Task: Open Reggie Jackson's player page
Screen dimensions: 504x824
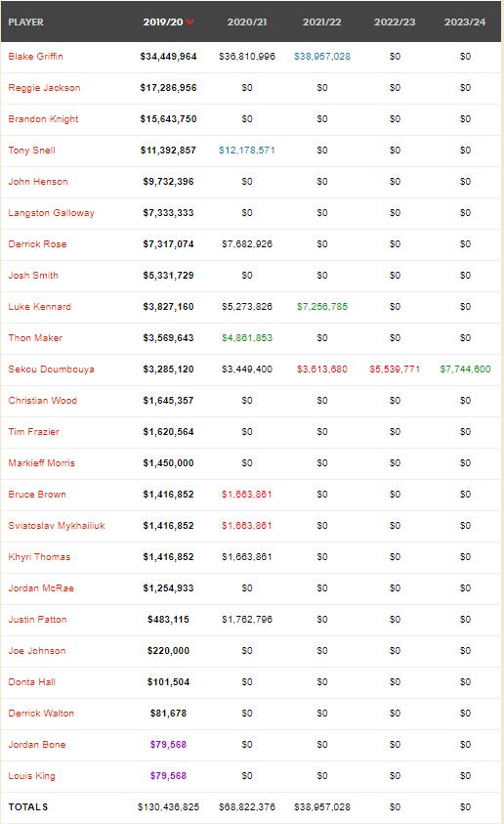Action: tap(44, 88)
